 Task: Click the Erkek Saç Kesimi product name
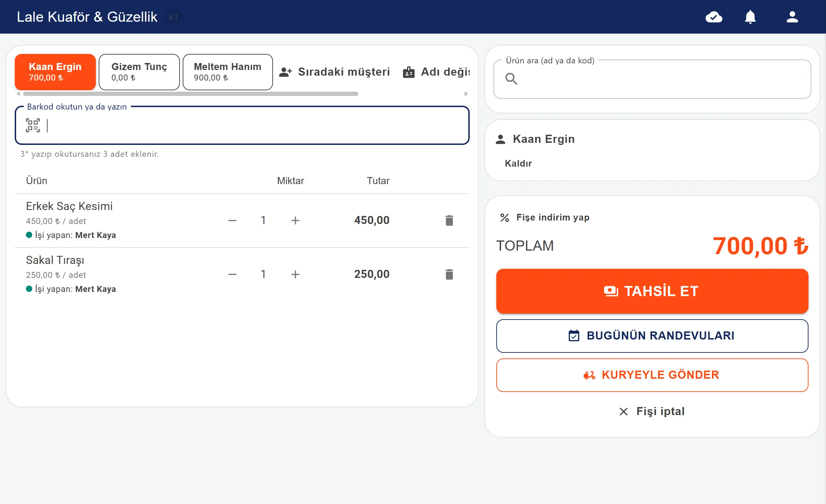click(x=69, y=206)
